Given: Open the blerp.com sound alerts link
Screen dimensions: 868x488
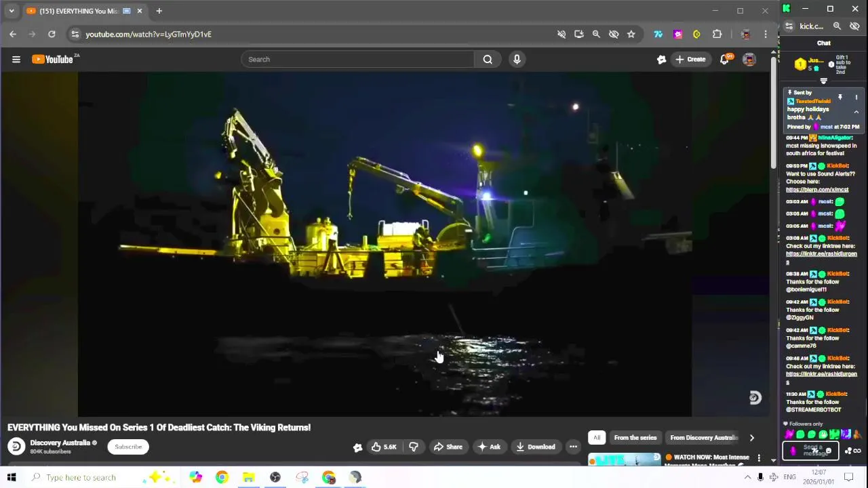Looking at the screenshot, I should (817, 190).
